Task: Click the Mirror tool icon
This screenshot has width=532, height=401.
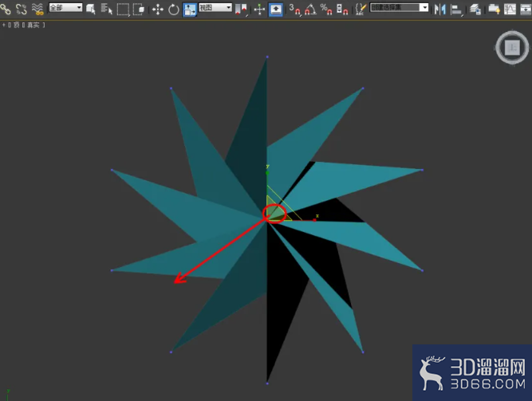Action: (x=440, y=9)
